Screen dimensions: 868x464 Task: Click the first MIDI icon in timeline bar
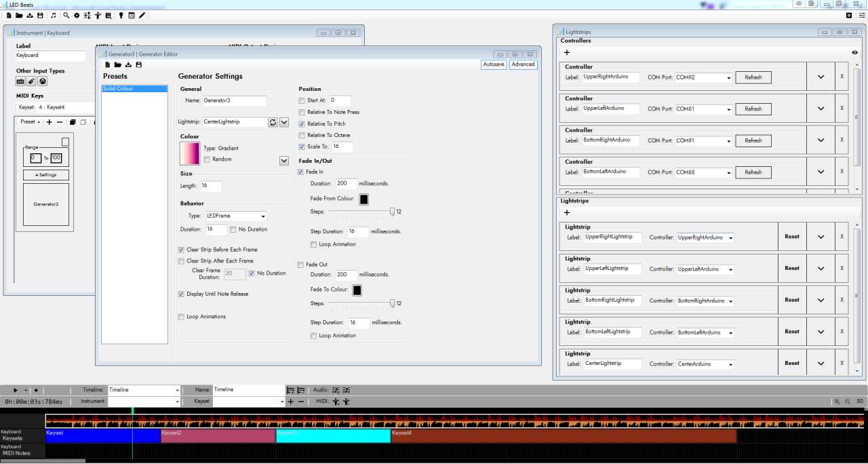click(336, 402)
